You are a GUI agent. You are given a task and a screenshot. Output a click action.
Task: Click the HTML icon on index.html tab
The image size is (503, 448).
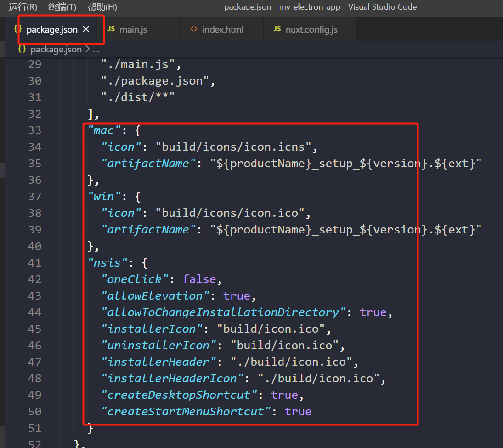193,29
